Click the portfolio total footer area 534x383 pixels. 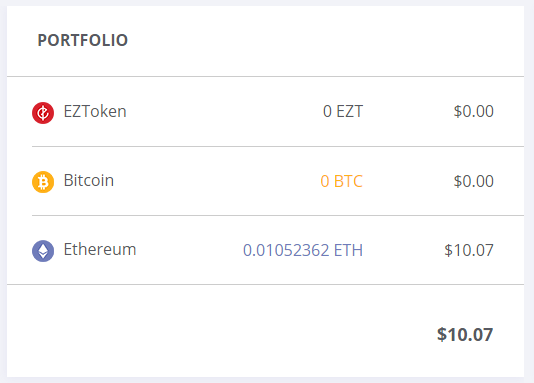[x=266, y=331]
